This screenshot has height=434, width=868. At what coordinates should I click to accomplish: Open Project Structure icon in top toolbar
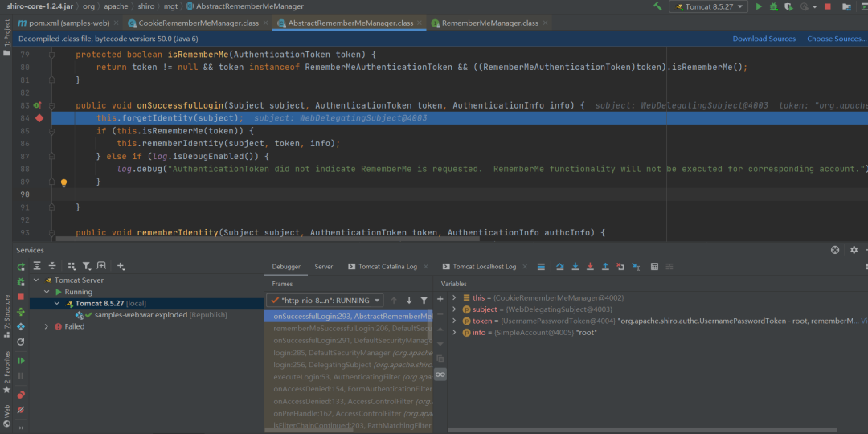click(846, 6)
